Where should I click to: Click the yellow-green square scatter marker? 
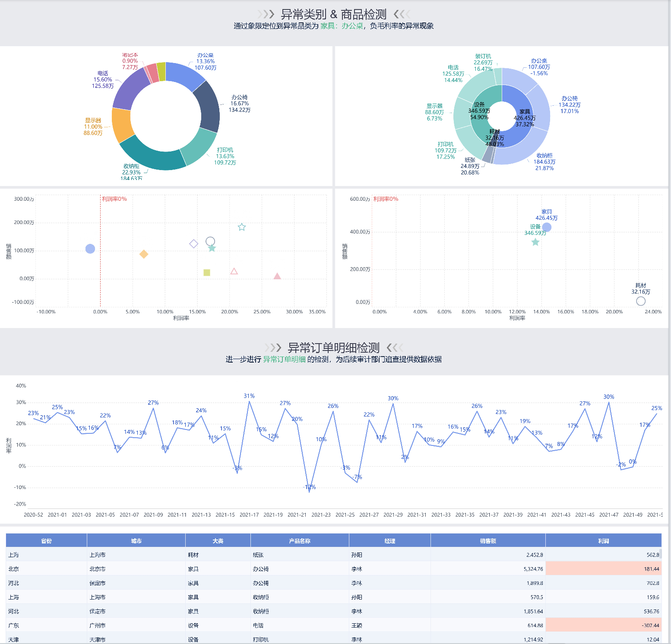[207, 272]
